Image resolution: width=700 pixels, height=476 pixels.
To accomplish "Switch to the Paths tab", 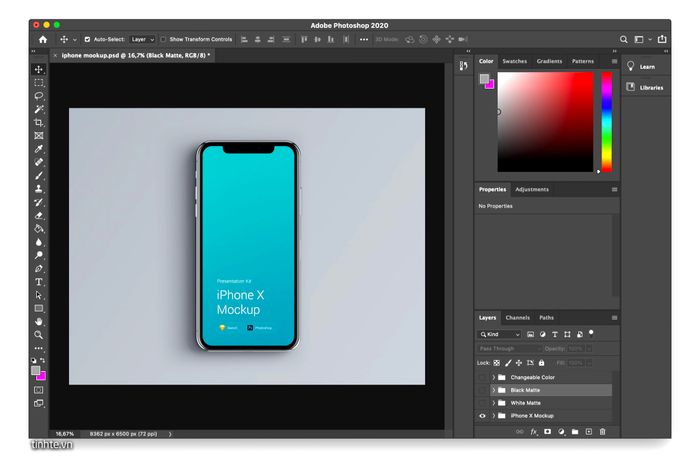I will click(x=546, y=318).
